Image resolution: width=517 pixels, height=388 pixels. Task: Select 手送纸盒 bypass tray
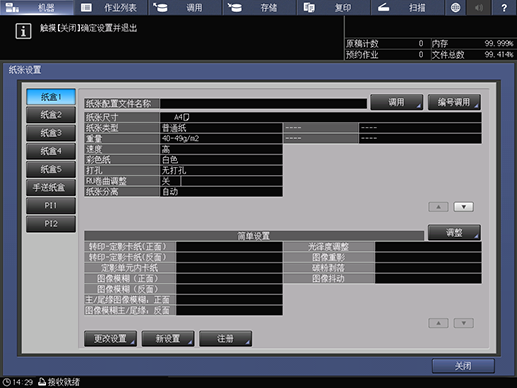pyautogui.click(x=51, y=187)
